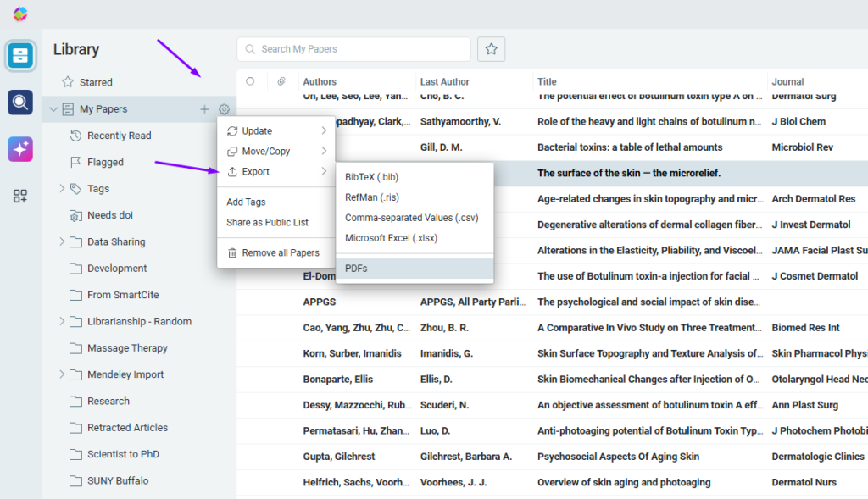Expand the Mendeley Import folder

pyautogui.click(x=62, y=374)
